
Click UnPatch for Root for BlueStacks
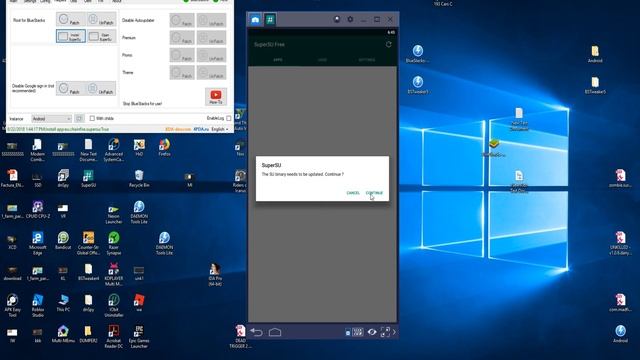101,20
